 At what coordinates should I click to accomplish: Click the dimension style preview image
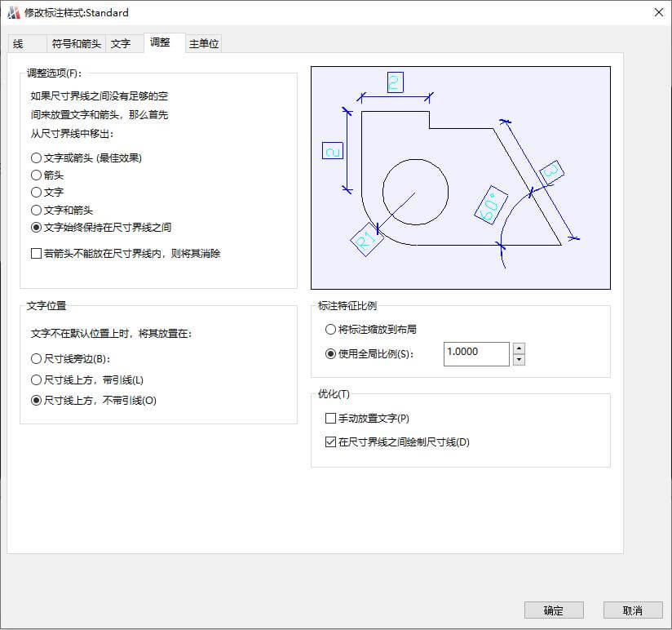(x=460, y=177)
